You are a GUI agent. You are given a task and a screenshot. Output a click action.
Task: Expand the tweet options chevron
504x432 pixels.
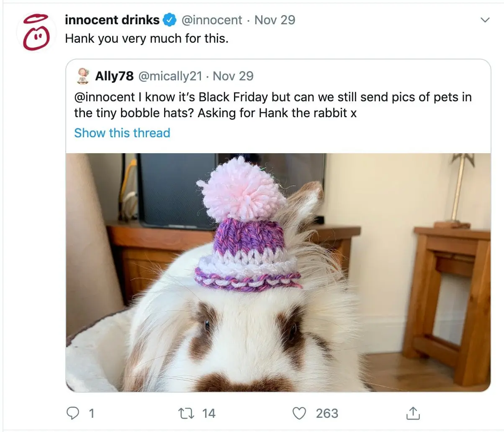tap(485, 20)
